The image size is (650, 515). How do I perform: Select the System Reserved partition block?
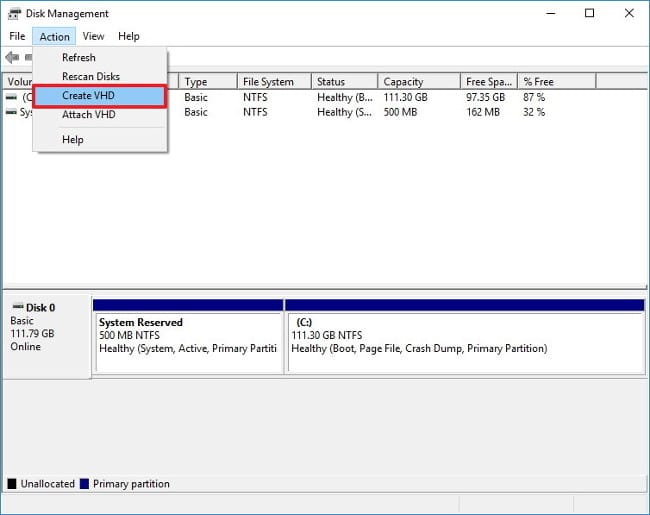pos(189,337)
